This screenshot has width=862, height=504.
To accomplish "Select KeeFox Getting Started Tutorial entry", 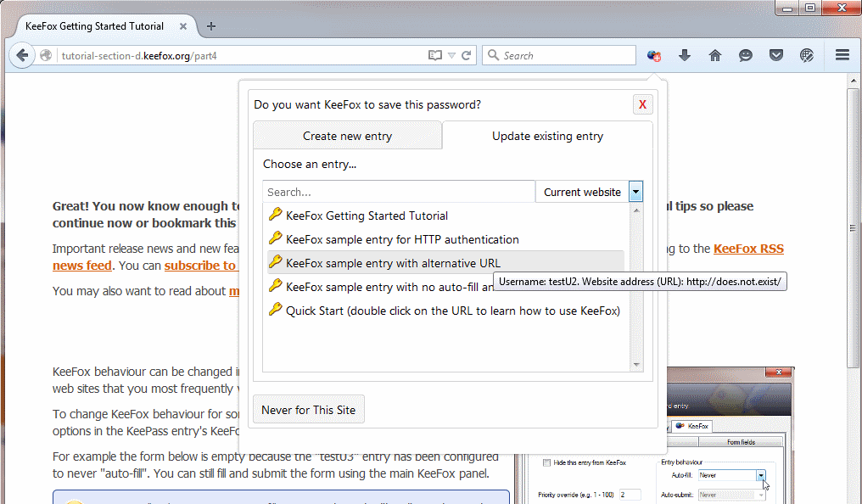I will pyautogui.click(x=445, y=216).
